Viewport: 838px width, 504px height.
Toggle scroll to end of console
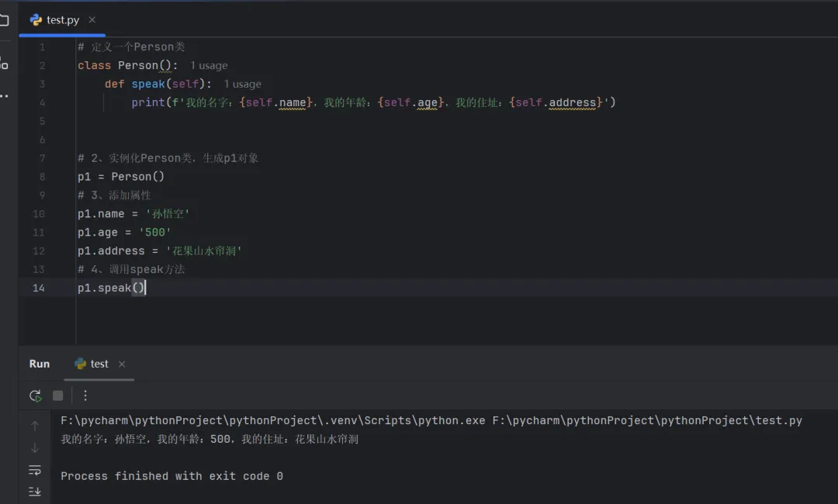tap(35, 491)
